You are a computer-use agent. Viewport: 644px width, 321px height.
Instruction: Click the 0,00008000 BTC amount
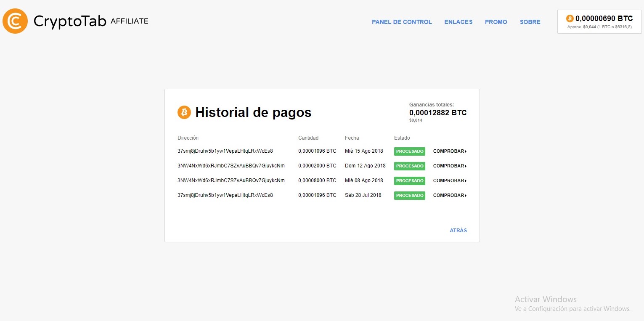click(317, 180)
